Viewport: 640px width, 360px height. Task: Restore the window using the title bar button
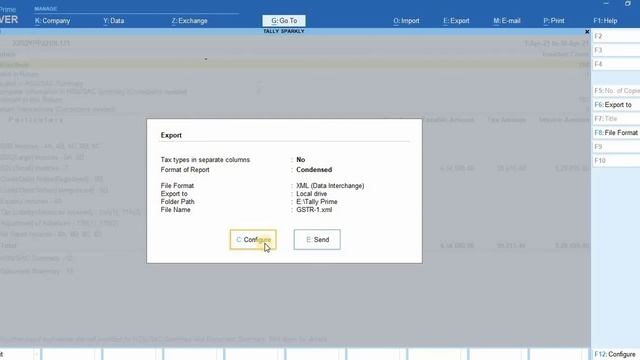coord(628,3)
